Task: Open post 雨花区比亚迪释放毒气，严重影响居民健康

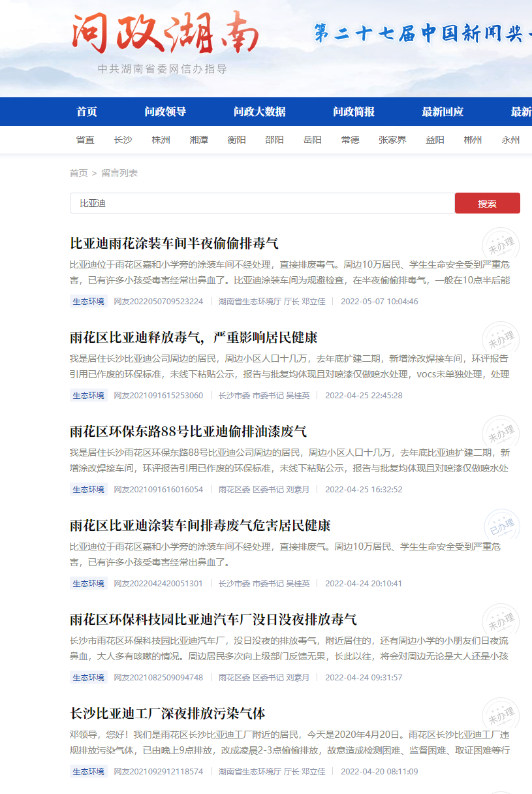Action: [194, 338]
